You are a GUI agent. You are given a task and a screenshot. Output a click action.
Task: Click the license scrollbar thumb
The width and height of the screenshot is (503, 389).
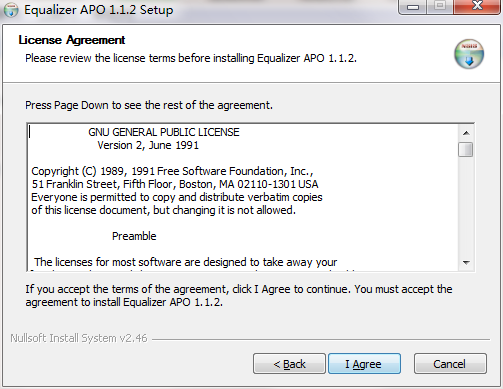coord(466,149)
